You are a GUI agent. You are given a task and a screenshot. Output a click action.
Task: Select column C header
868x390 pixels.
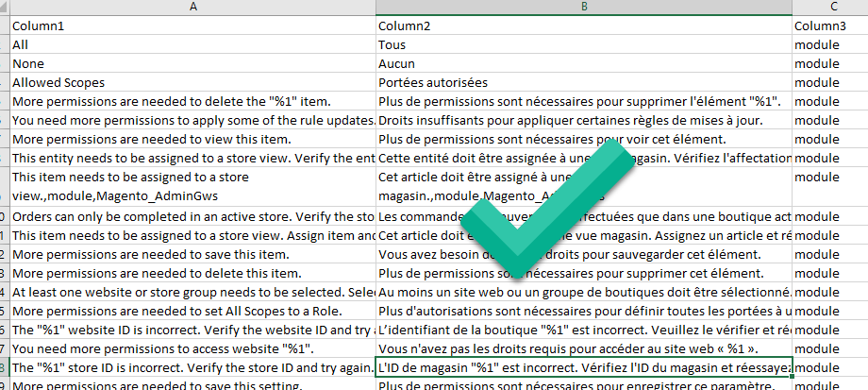pos(829,8)
